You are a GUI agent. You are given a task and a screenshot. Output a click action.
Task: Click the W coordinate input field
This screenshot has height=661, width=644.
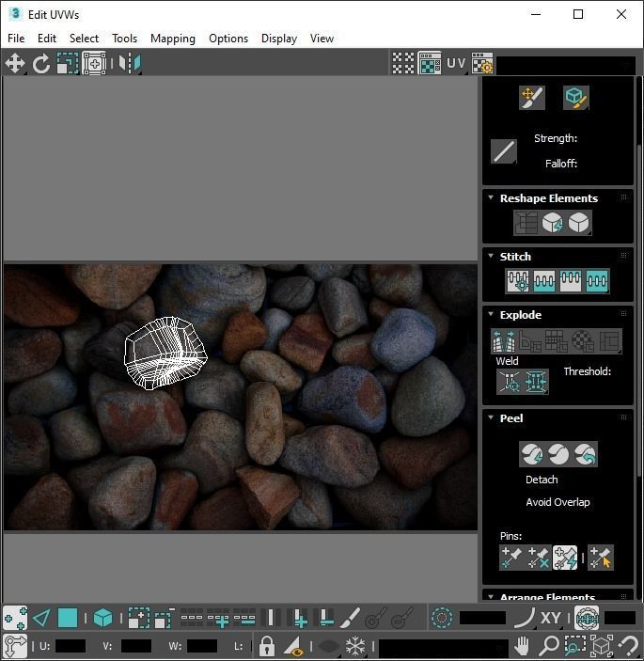point(201,646)
